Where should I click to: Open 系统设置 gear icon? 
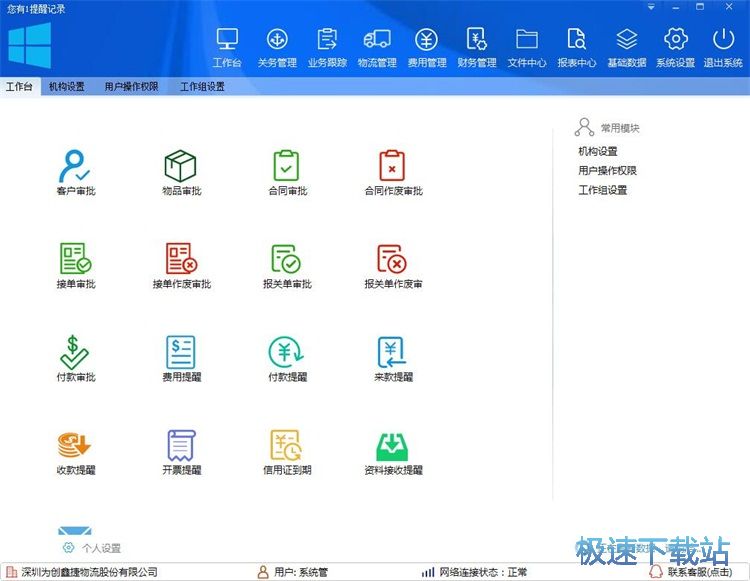click(675, 39)
